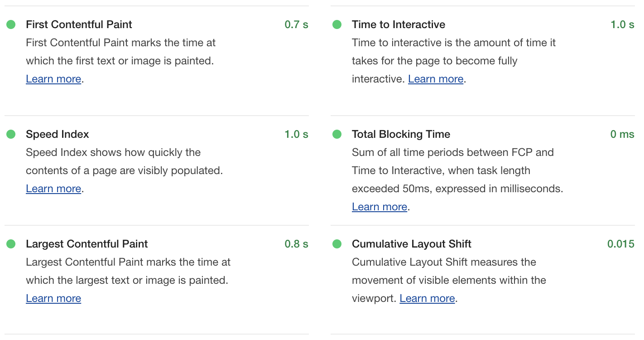Open Learn more for Time to Interactive
Image resolution: width=644 pixels, height=340 pixels.
point(436,79)
